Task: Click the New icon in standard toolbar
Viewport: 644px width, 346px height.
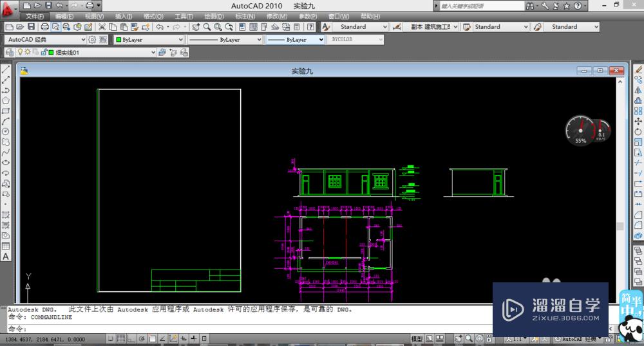Action: (x=10, y=27)
